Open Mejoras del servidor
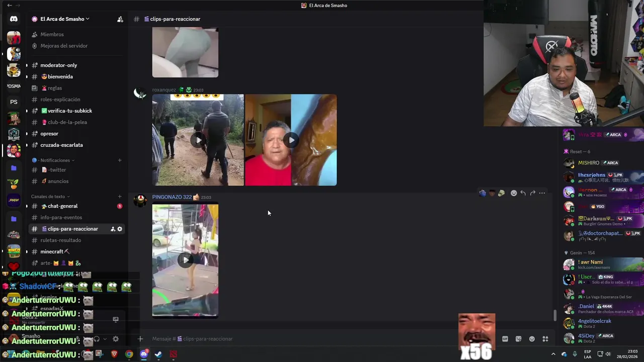644x362 pixels. (x=77, y=46)
